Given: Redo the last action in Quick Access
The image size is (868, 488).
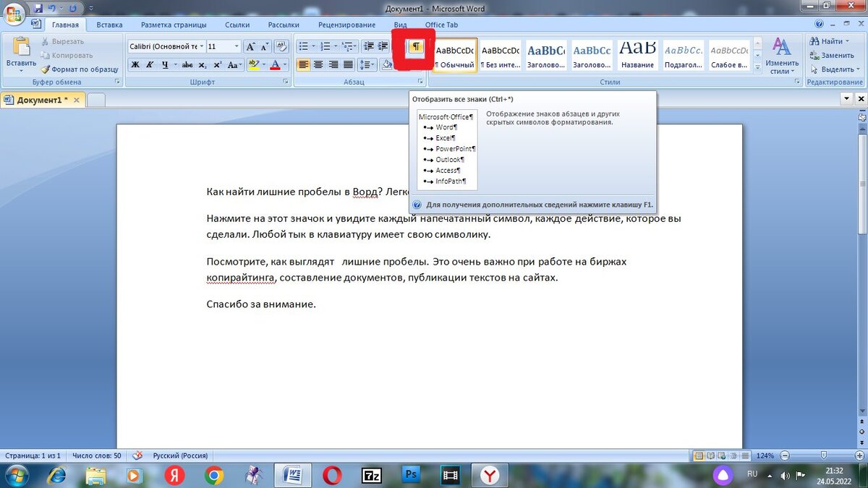Looking at the screenshot, I should click(x=72, y=7).
